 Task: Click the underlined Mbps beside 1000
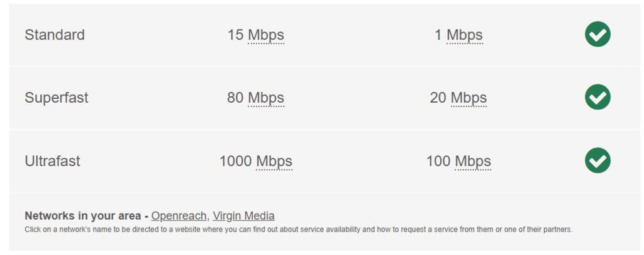(274, 161)
